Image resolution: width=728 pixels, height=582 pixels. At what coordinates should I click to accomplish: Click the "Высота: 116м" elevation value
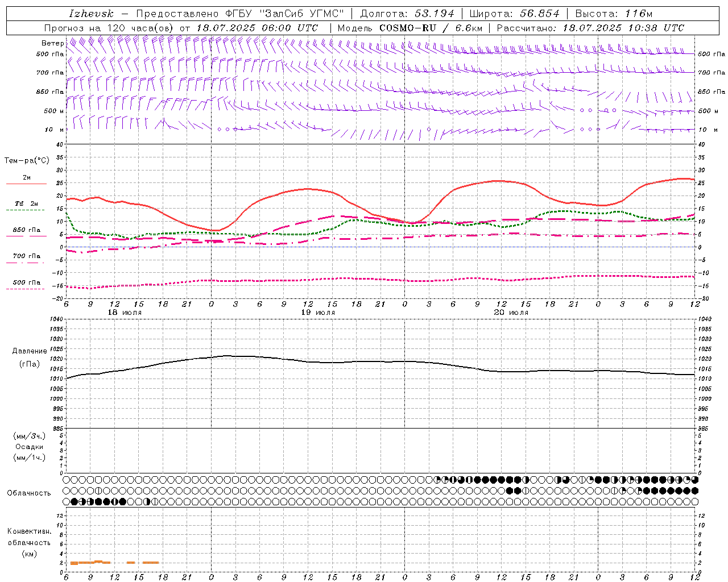pyautogui.click(x=614, y=14)
